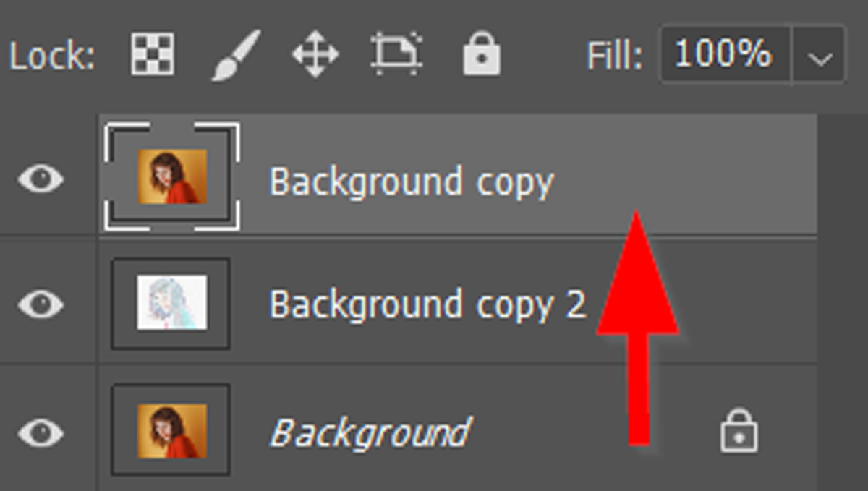
Task: Click the Lock label text
Action: pos(52,55)
